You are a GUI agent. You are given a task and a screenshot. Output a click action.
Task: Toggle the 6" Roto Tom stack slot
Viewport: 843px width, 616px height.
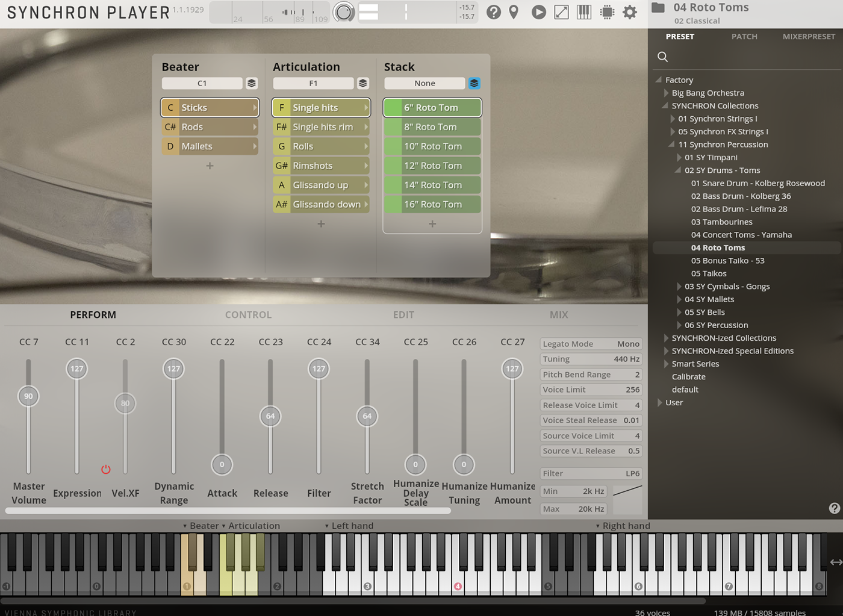tap(432, 107)
